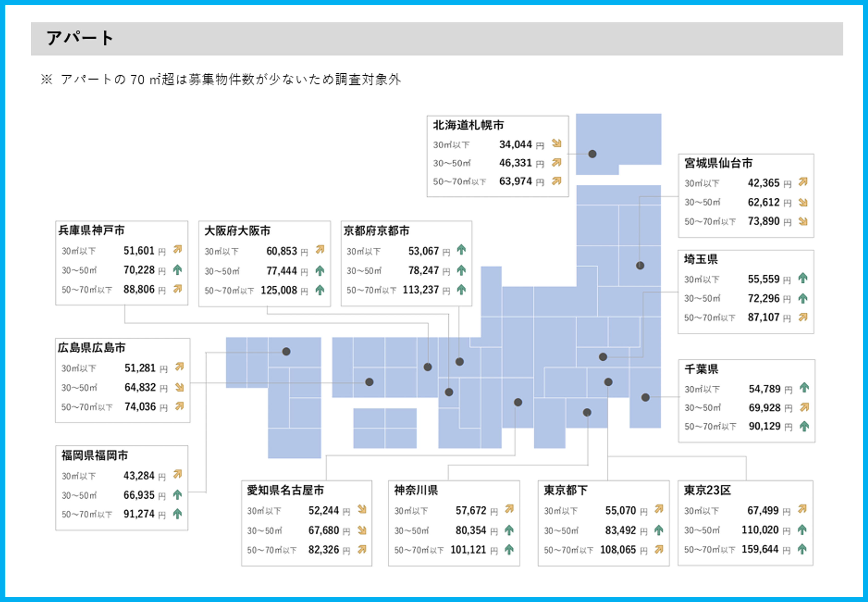Screen dimensions: 868x602
Task: Click the 兵庫県神戸市 card title
Action: [x=91, y=230]
